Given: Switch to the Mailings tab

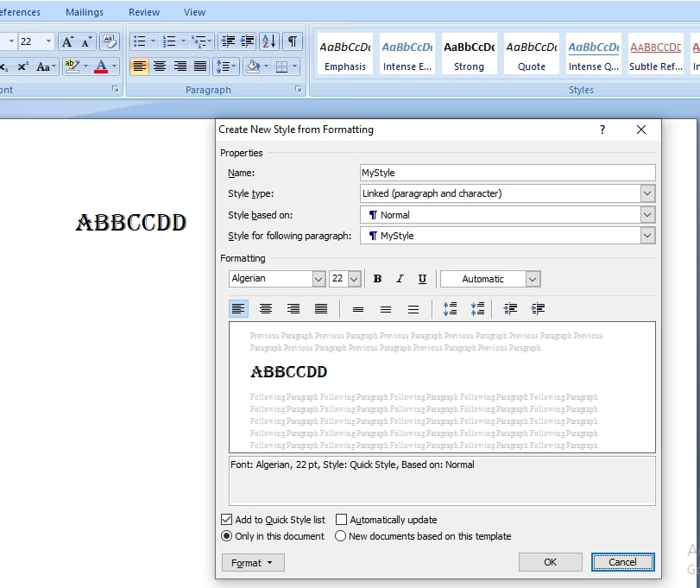Looking at the screenshot, I should pos(85,12).
